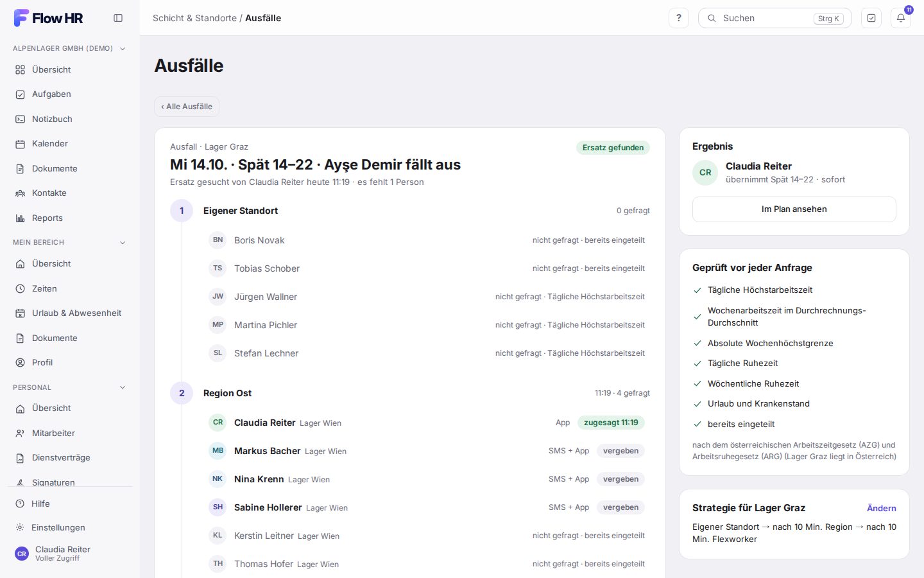Open the help question mark button

point(679,18)
